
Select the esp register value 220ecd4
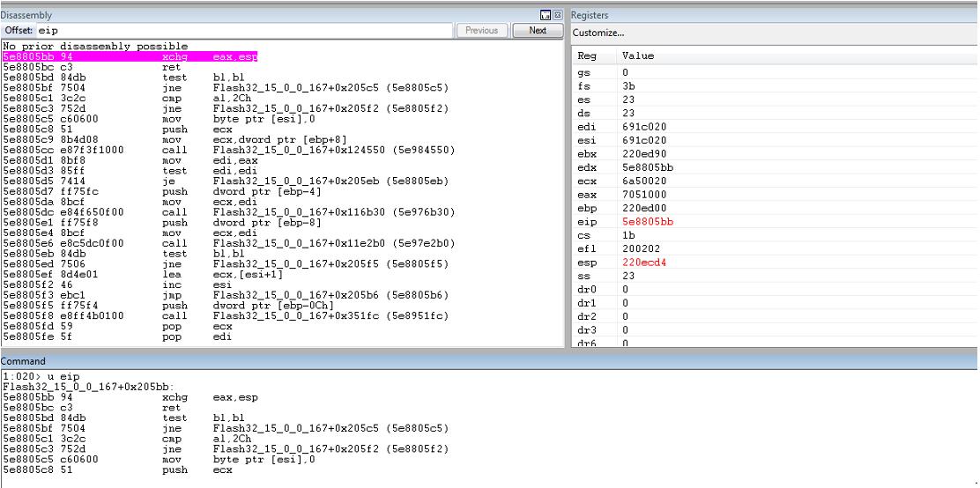click(644, 262)
